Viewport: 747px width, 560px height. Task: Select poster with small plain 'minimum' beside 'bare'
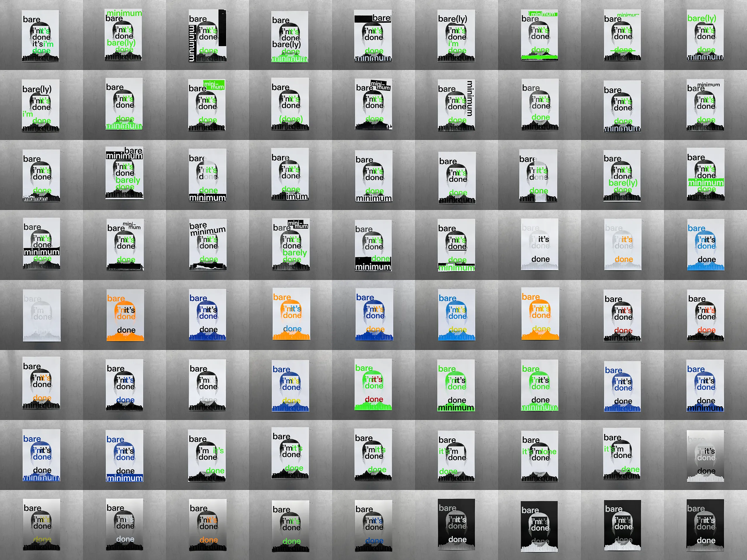click(x=705, y=105)
